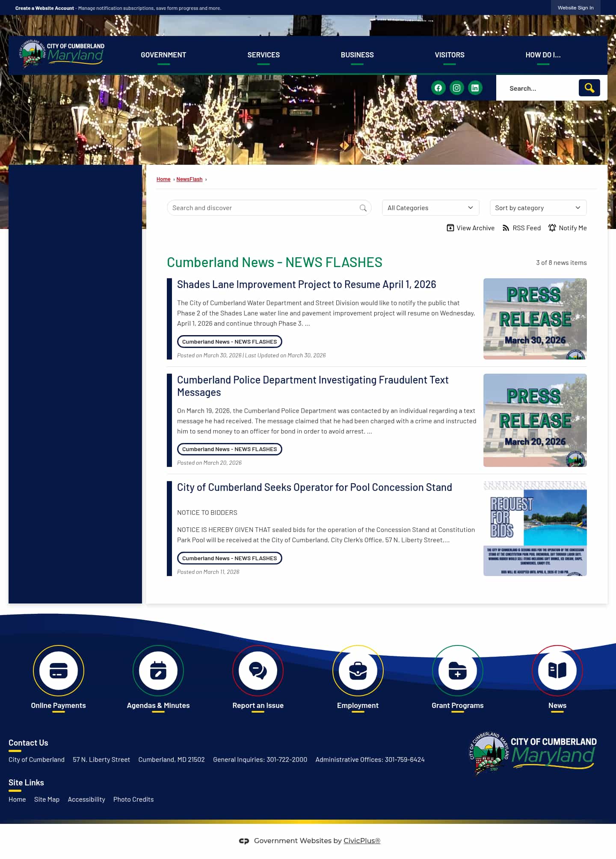Screen dimensions: 616x859
Task: Click the CivicPlus® footer link
Action: pos(362,841)
